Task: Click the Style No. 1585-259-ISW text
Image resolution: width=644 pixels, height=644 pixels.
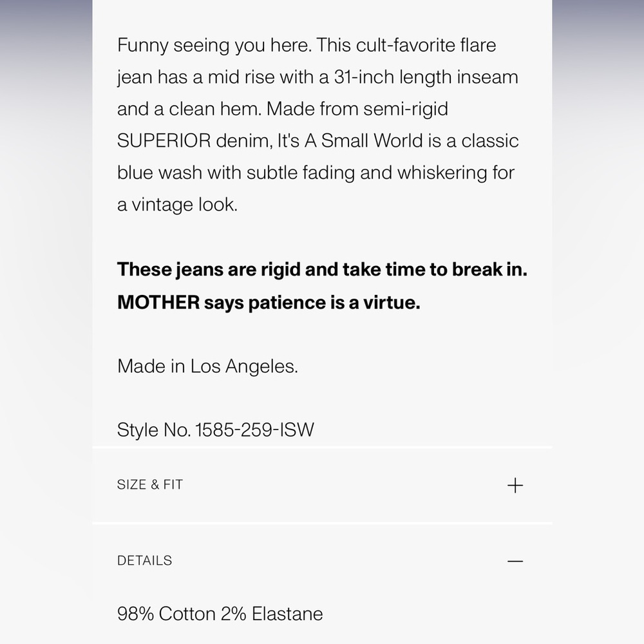Action: tap(216, 430)
